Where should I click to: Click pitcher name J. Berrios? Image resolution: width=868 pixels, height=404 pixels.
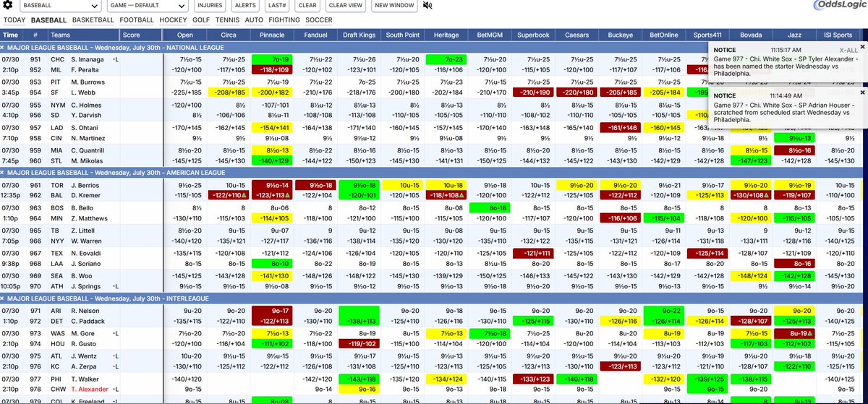click(87, 184)
